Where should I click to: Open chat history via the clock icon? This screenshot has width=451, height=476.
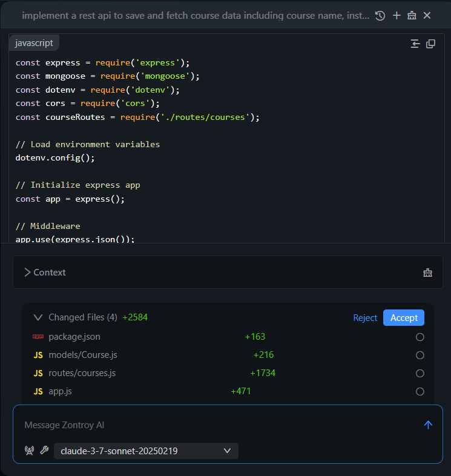point(380,16)
